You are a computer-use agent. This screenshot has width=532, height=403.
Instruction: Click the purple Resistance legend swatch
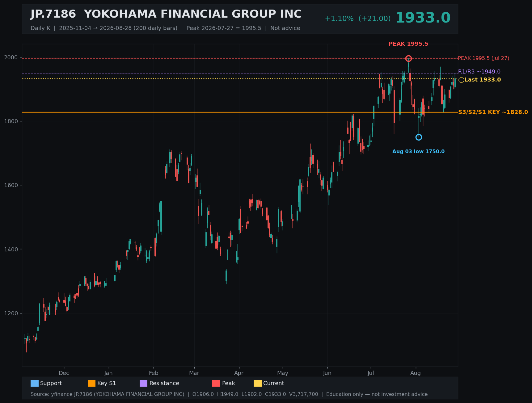(144, 383)
